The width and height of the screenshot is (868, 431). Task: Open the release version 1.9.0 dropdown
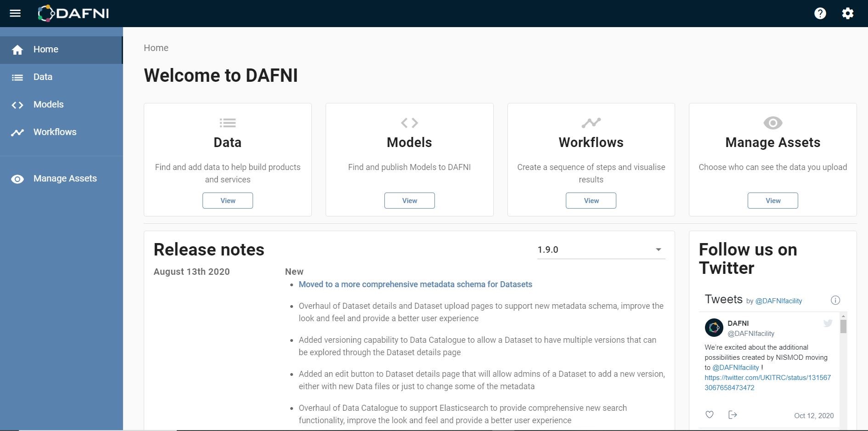point(601,250)
